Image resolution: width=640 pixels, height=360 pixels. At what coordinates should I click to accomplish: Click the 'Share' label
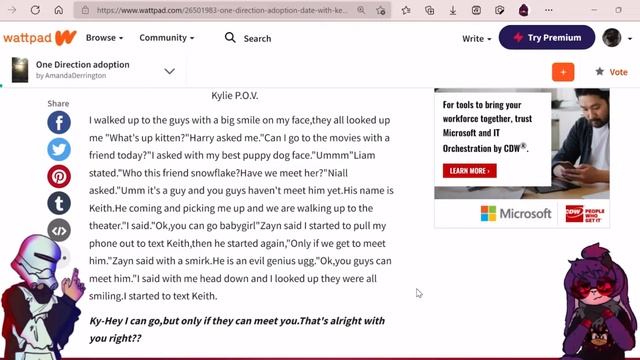(58, 103)
